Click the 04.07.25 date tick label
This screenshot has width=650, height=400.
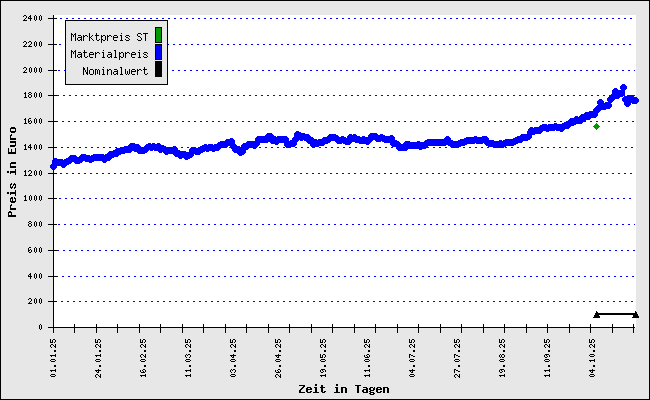pos(412,355)
